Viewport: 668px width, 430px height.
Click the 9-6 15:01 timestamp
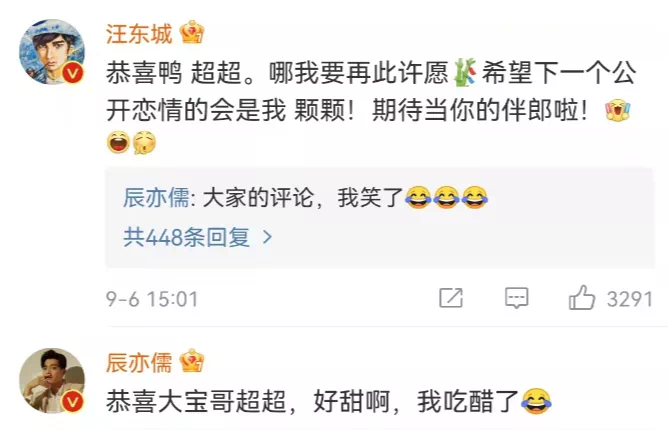tap(152, 299)
